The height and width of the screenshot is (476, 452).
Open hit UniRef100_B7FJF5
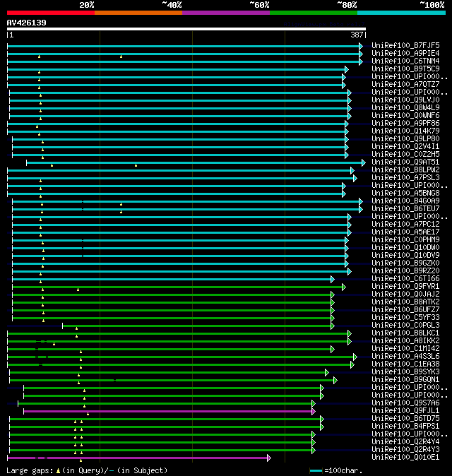[x=405, y=45]
